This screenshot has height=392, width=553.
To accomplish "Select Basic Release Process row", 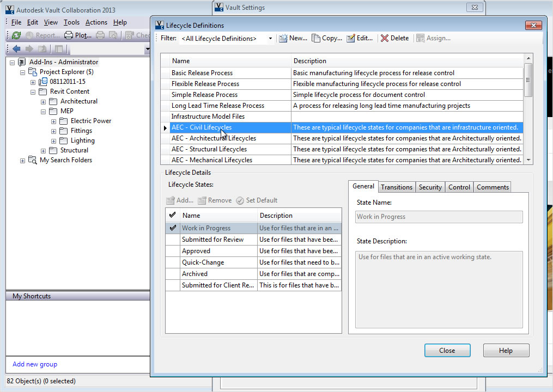I will point(342,73).
